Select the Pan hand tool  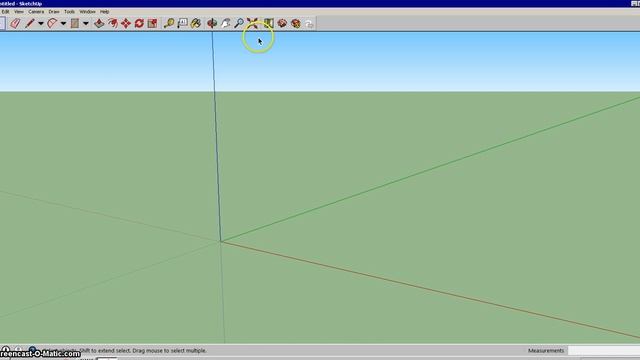click(225, 23)
